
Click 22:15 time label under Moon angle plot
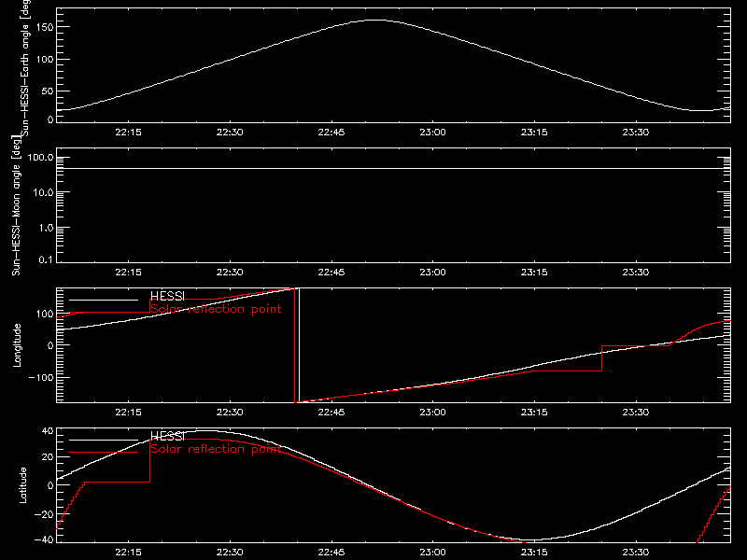coord(128,273)
